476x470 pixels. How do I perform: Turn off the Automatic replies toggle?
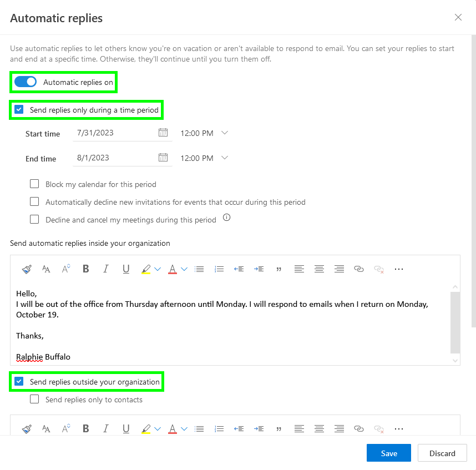click(26, 82)
